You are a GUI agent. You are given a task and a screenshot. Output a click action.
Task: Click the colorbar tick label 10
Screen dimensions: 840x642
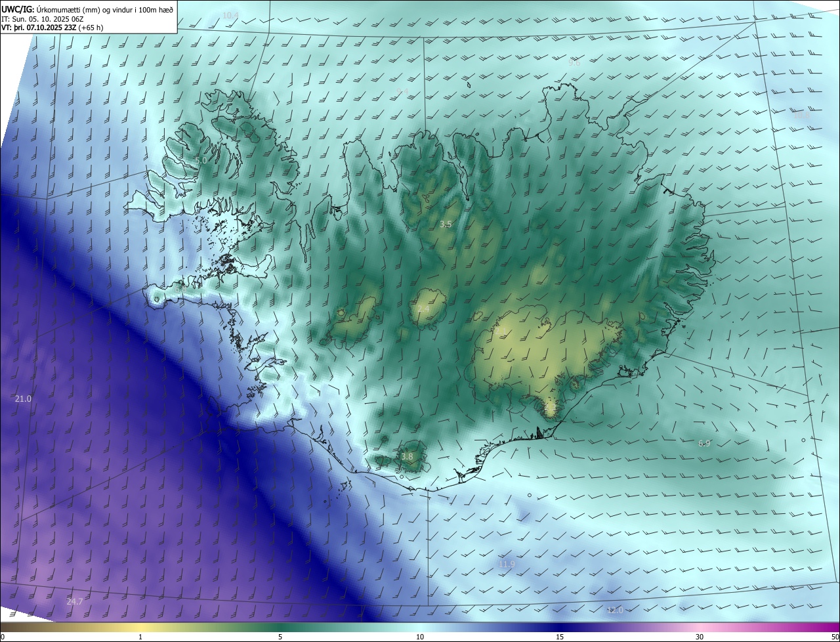coord(420,637)
